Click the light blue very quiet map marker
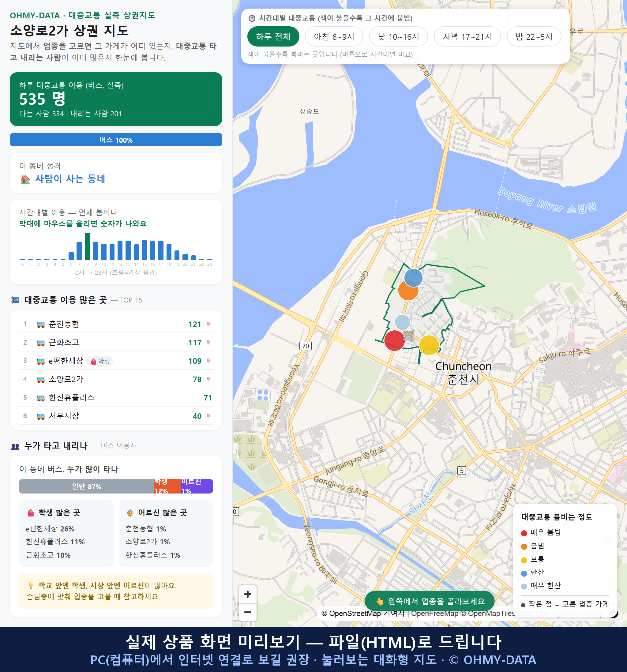This screenshot has width=627, height=672. (403, 322)
